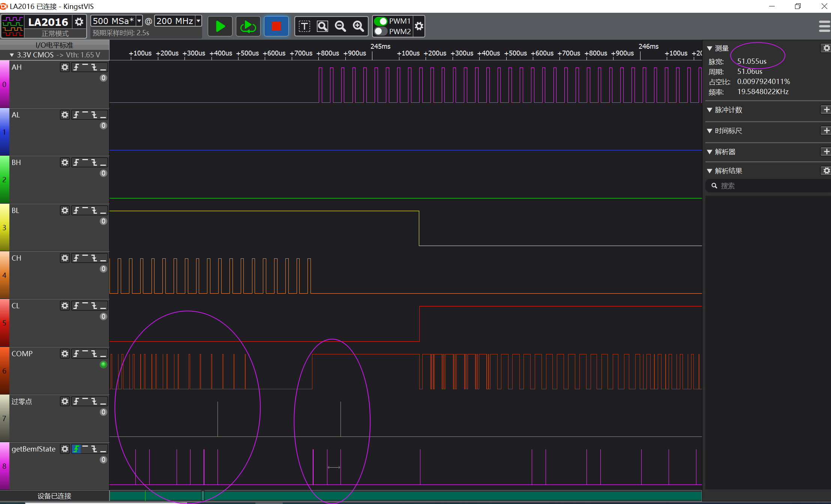
Task: Open the hamburger main menu
Action: click(x=824, y=26)
